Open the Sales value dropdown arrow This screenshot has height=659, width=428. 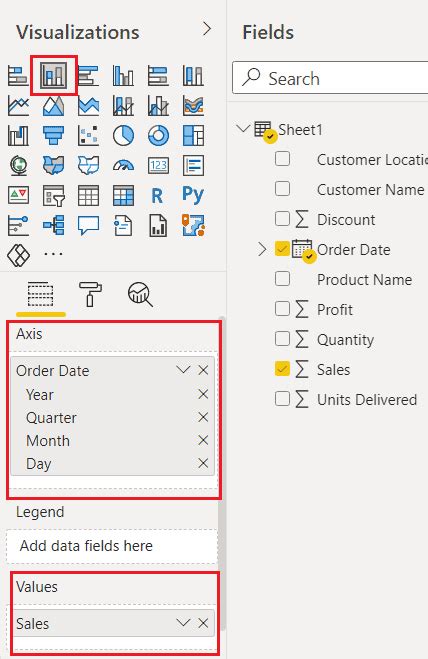pos(183,622)
